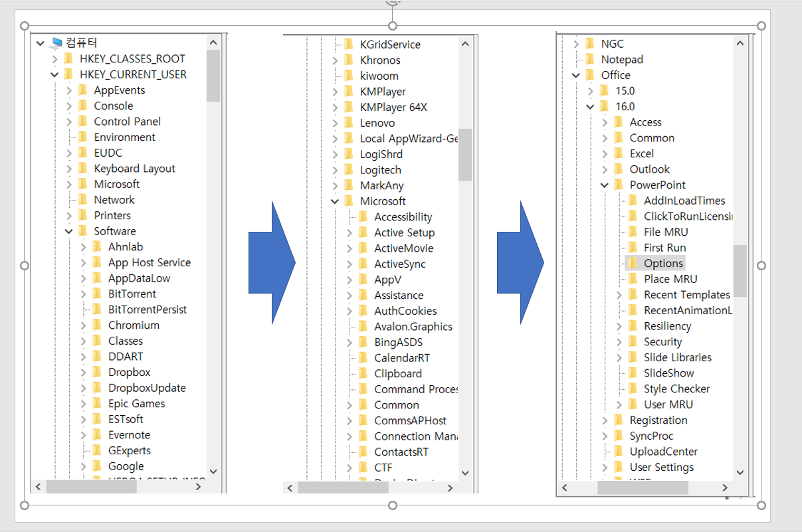Click the Accessibility folder icon
This screenshot has height=532, width=802.
(x=363, y=217)
